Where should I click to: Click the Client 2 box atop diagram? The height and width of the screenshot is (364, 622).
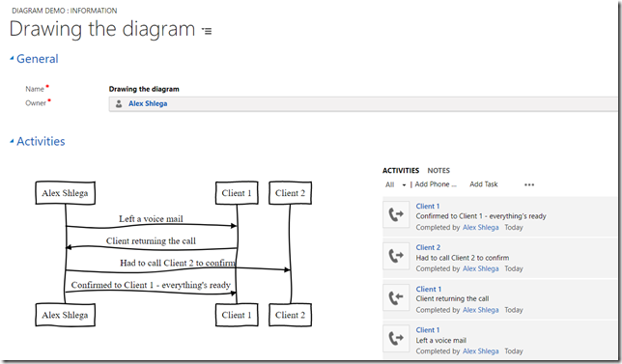pyautogui.click(x=290, y=193)
